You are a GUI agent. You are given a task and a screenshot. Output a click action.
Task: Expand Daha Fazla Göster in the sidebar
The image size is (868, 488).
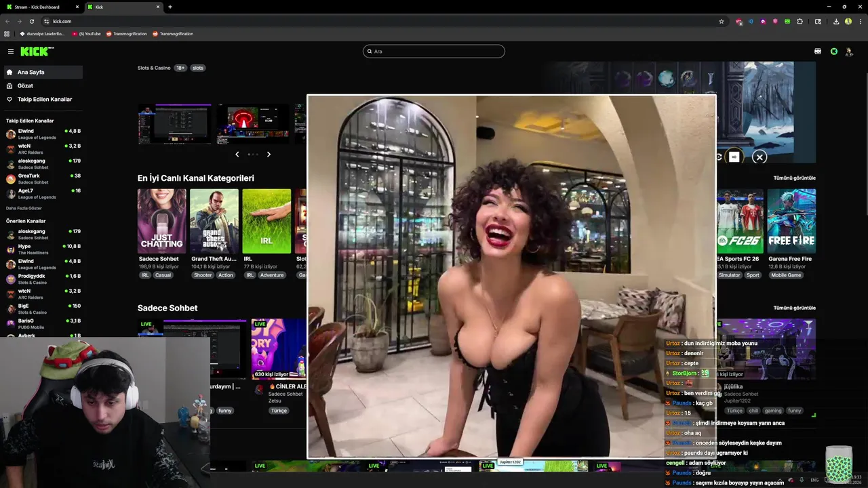pyautogui.click(x=24, y=208)
